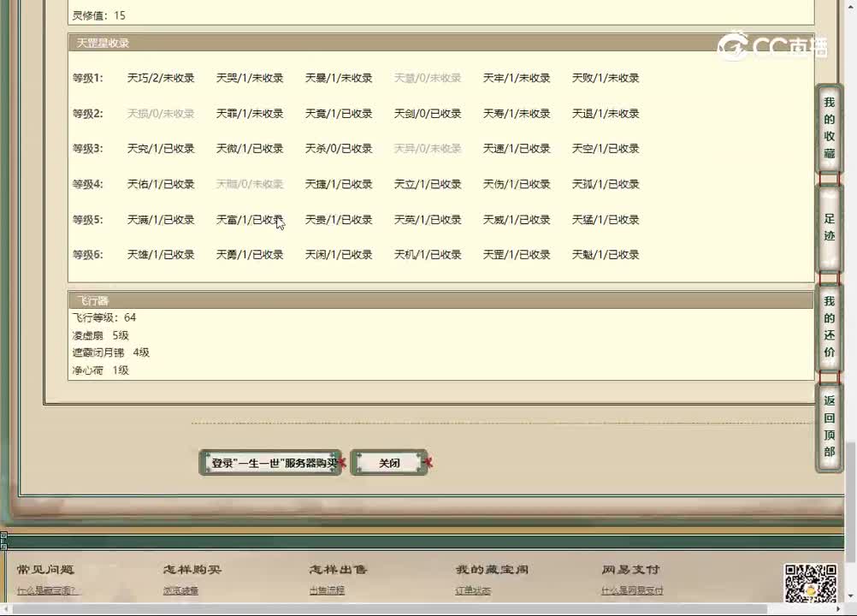Image resolution: width=857 pixels, height=616 pixels.
Task: Select the 天剑/0/已收录 entry
Action: [x=428, y=114]
